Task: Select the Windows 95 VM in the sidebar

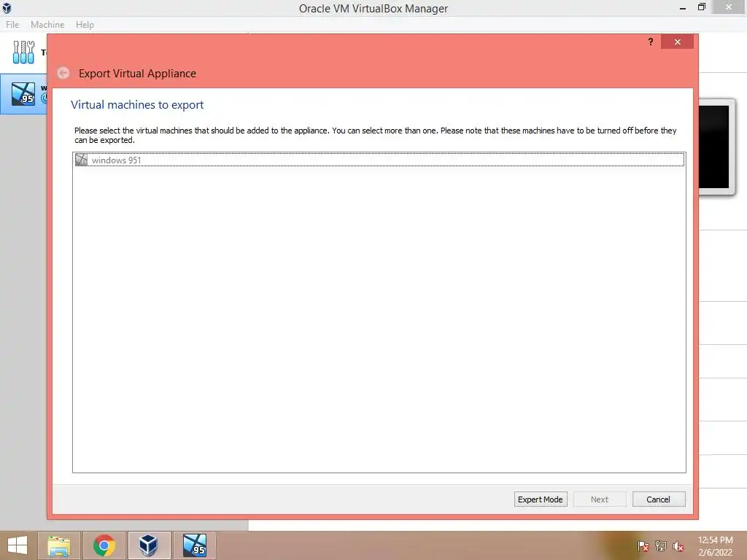Action: point(24,94)
